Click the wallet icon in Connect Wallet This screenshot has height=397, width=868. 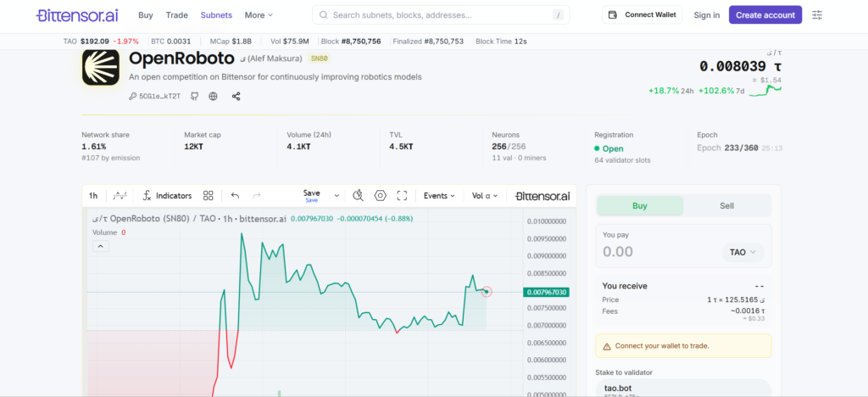point(613,15)
